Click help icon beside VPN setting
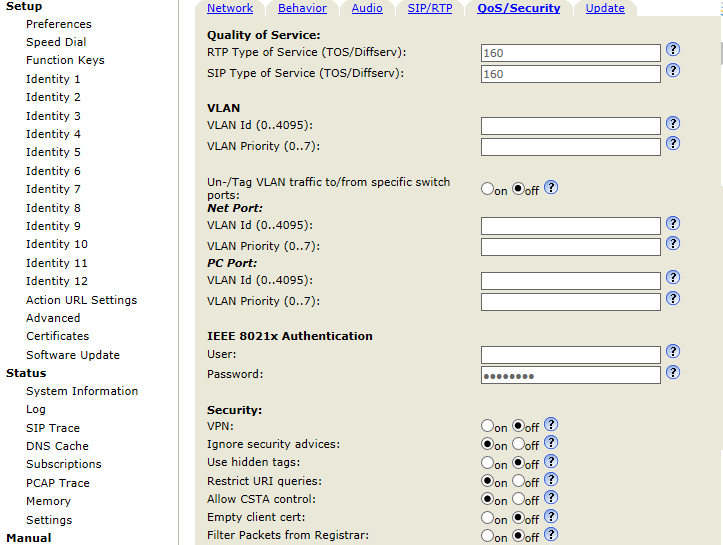723x545 pixels. pos(551,425)
